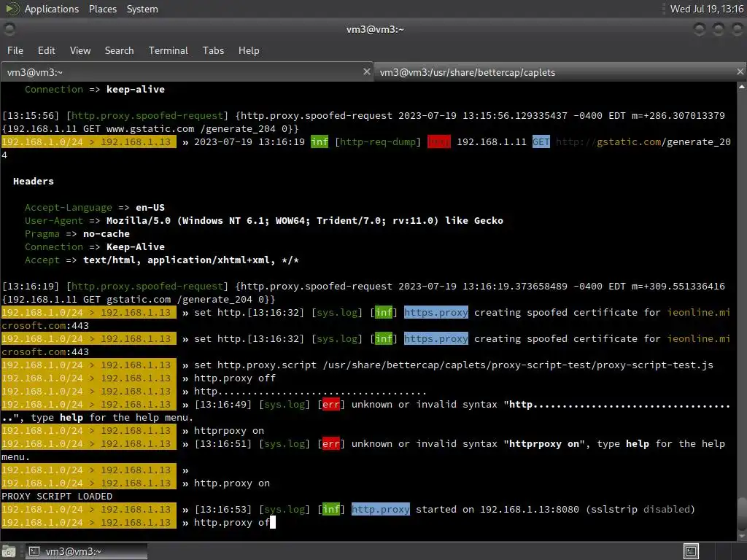Click the 'Pragma' header name
The width and height of the screenshot is (747, 560).
42,234
